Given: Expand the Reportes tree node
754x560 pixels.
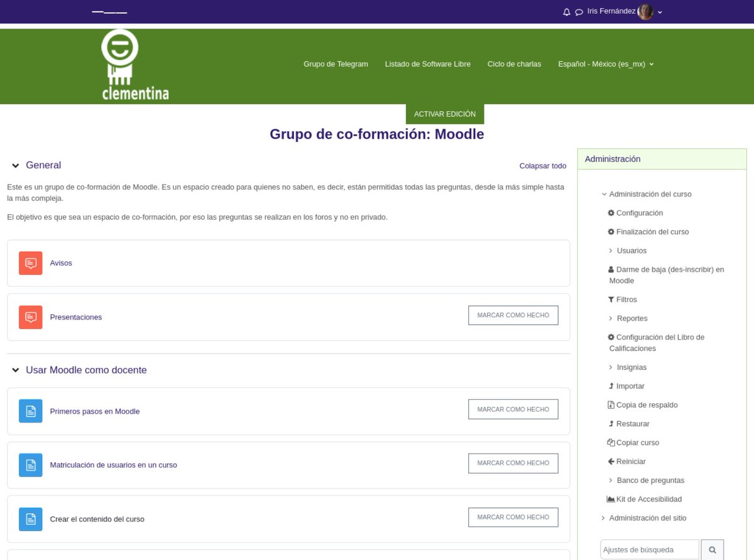Looking at the screenshot, I should 611,318.
